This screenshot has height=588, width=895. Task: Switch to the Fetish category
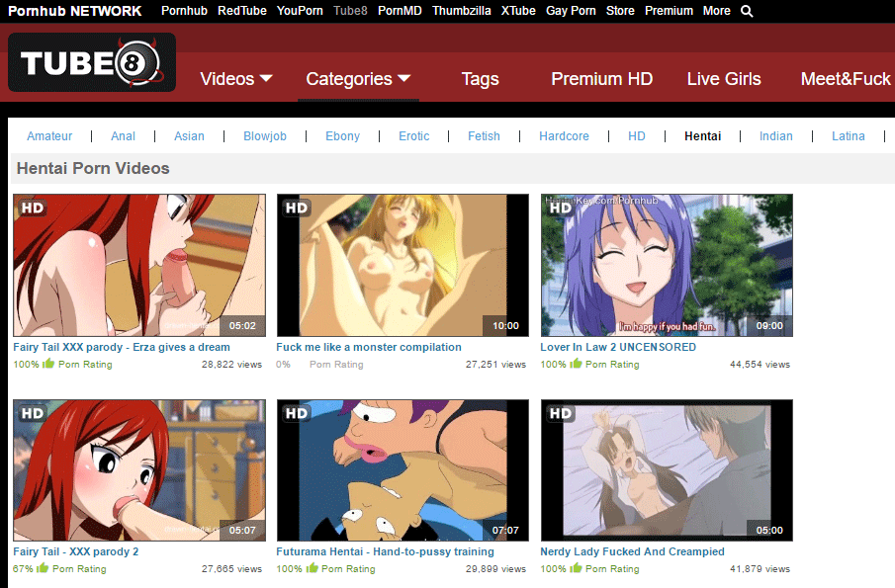[484, 136]
